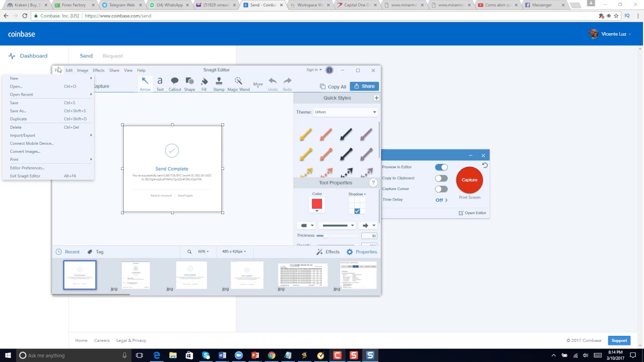Change Time Delay Off setting
Image resolution: width=644 pixels, height=362 pixels.
pos(441,200)
